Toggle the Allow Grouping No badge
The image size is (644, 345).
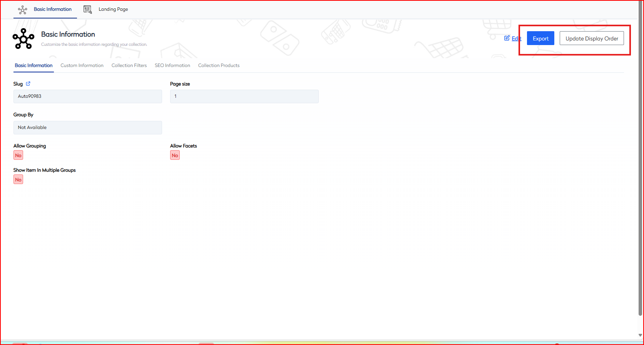click(x=18, y=155)
